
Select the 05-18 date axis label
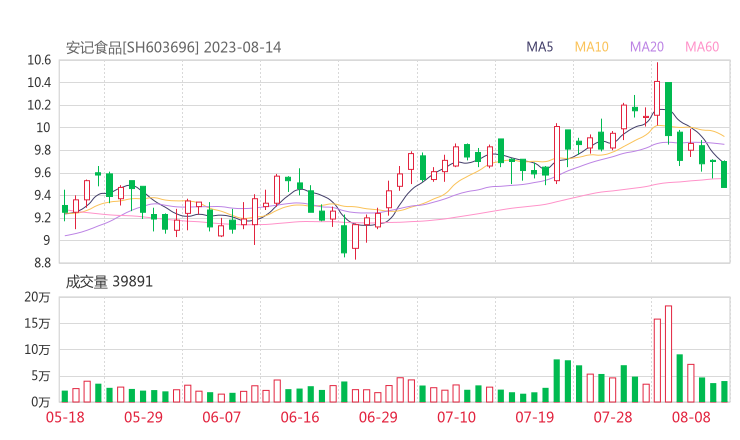[63, 417]
